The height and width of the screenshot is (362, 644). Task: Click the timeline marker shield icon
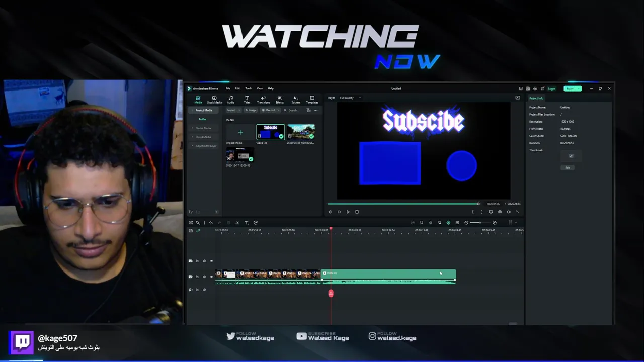click(x=422, y=223)
